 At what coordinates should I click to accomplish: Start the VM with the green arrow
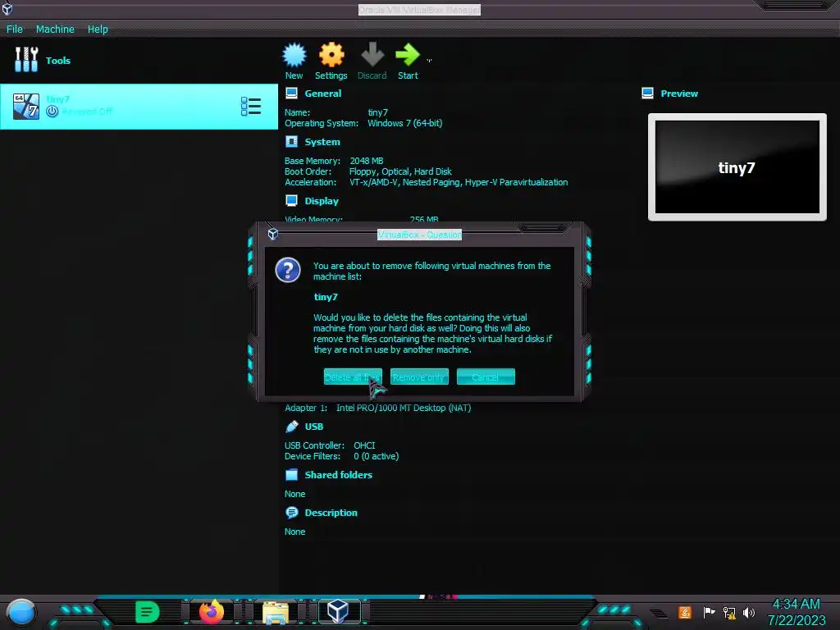(408, 55)
